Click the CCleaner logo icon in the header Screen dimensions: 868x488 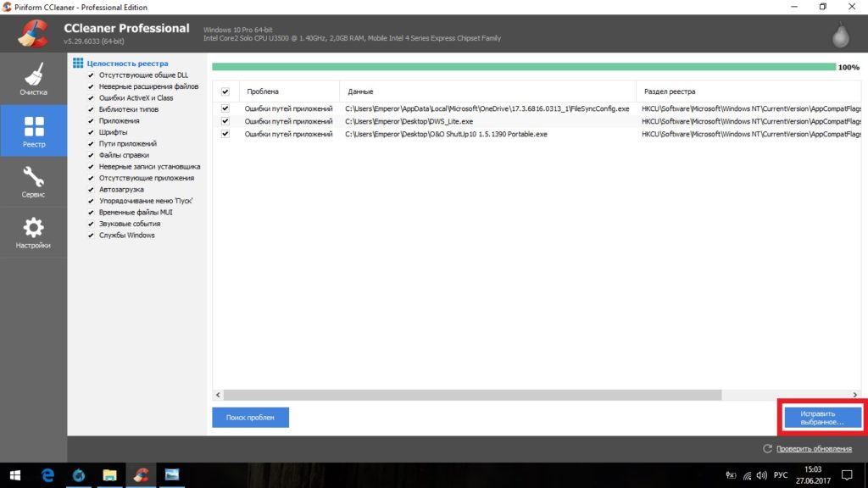point(33,33)
